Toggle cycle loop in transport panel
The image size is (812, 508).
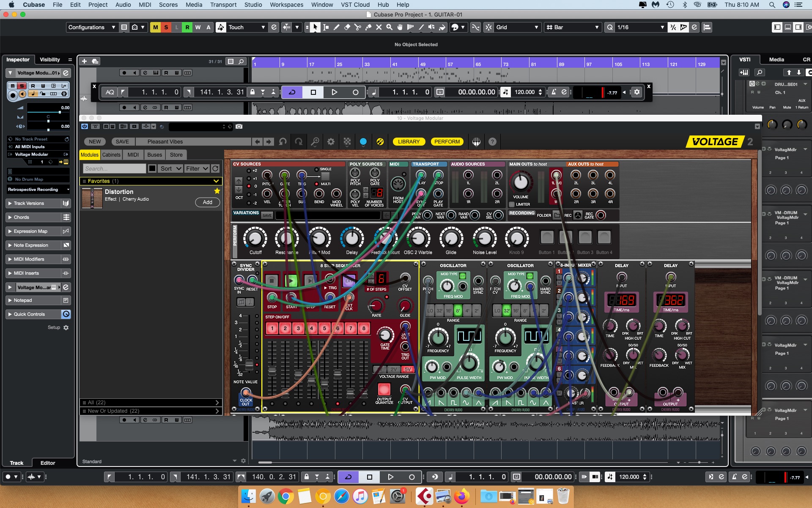pos(292,92)
